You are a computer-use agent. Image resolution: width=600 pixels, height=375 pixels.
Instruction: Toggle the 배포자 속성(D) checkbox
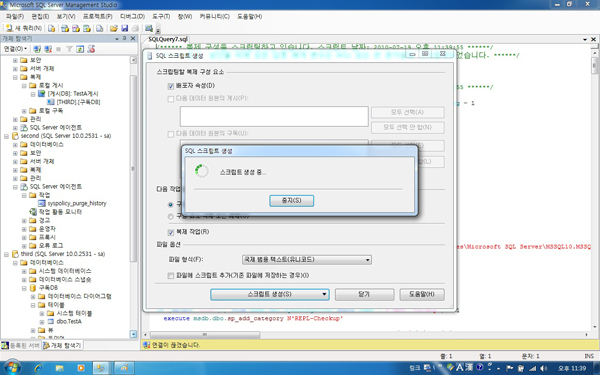tap(171, 86)
